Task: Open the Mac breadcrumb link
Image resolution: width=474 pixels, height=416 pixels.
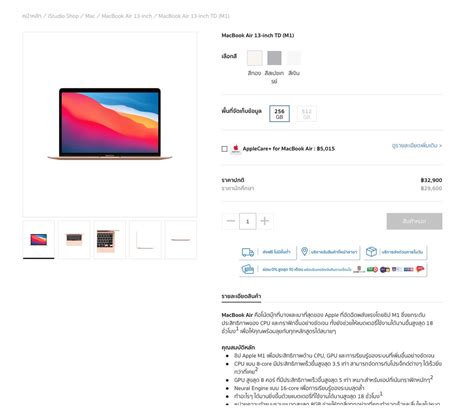Action: (x=90, y=16)
